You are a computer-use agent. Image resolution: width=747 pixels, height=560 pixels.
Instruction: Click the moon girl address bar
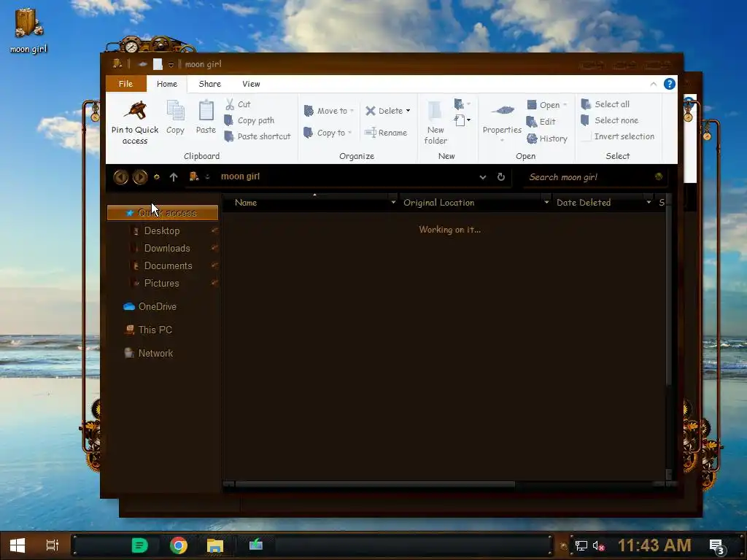coord(333,176)
